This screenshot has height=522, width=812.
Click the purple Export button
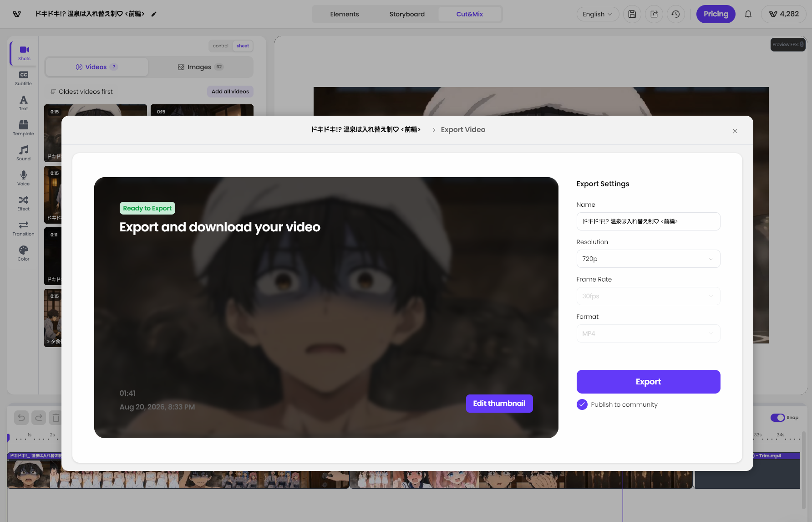click(x=648, y=382)
